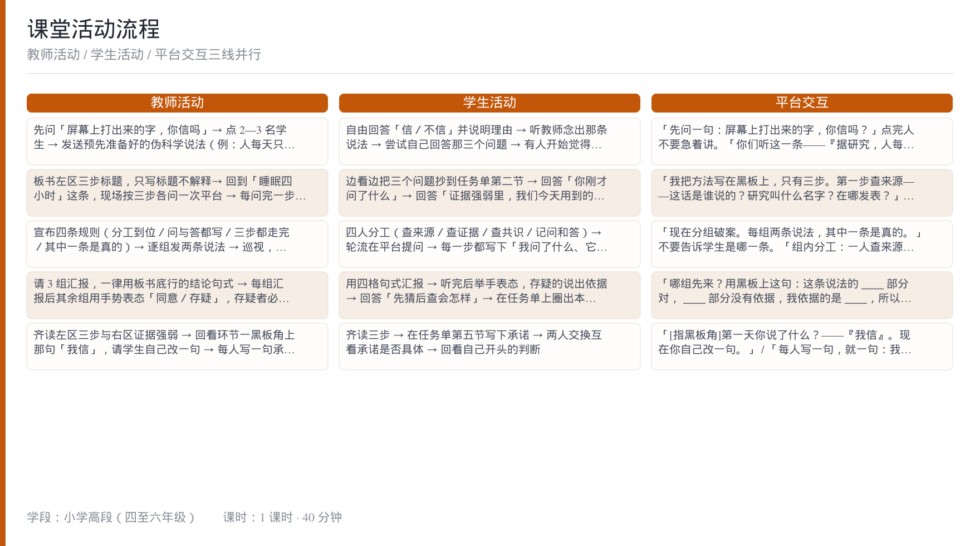Click the subtitle 教师活动 / 学生活动 / 平台交互三线并行
Viewport: 980px width, 546px height.
144,55
